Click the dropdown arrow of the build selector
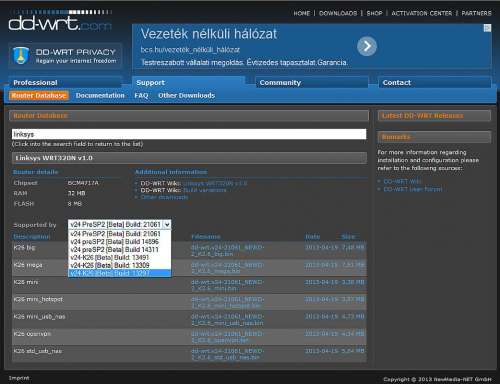Image resolution: width=500 pixels, height=384 pixels. click(167, 225)
